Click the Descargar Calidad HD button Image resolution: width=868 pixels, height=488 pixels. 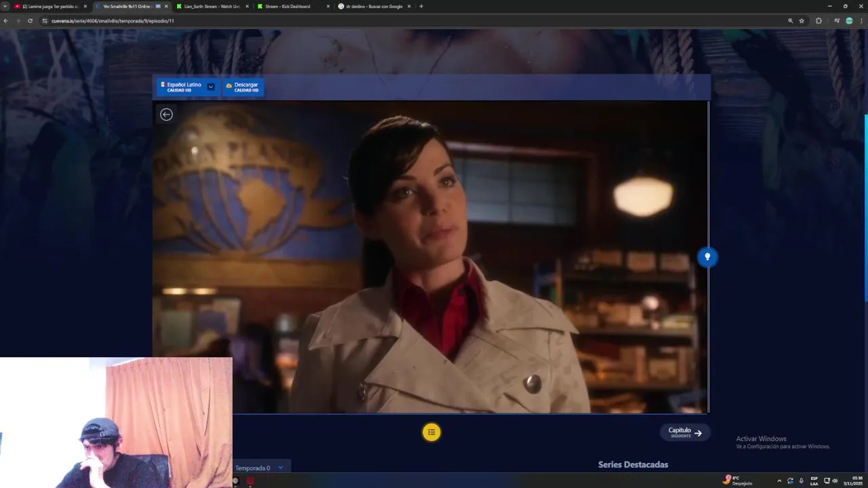243,87
